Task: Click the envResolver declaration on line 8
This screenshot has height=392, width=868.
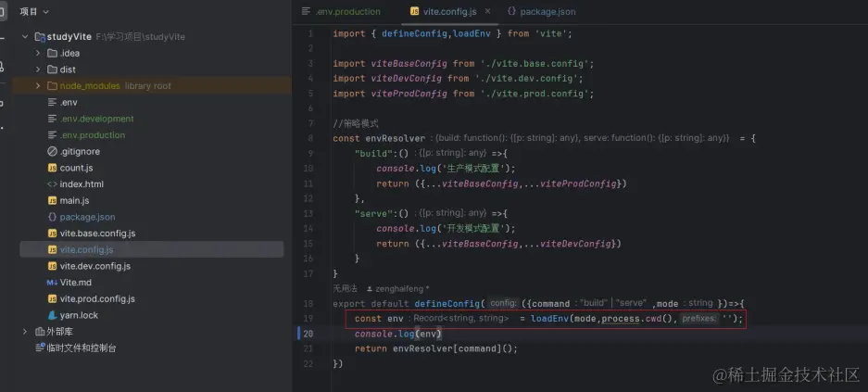Action: pyautogui.click(x=396, y=138)
